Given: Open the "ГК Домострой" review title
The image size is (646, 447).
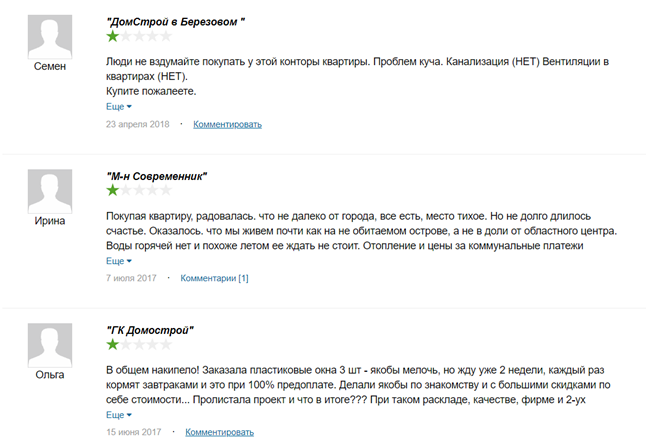Looking at the screenshot, I should point(150,330).
